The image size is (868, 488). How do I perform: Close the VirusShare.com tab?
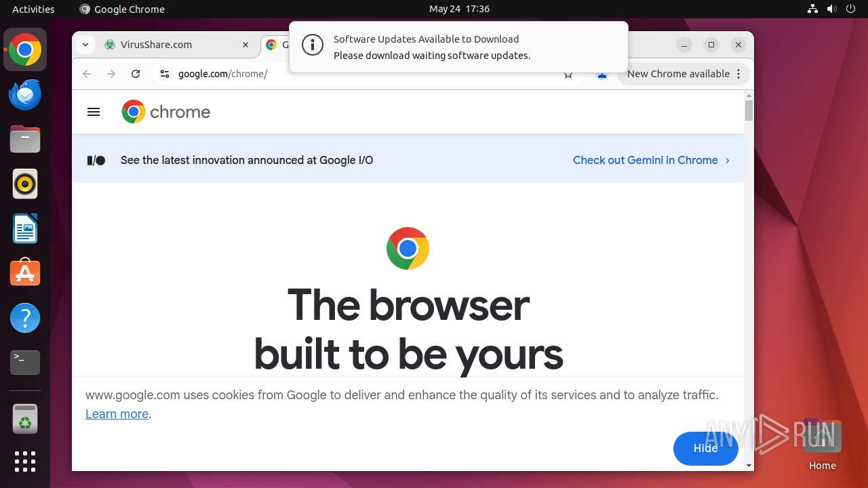pyautogui.click(x=245, y=45)
